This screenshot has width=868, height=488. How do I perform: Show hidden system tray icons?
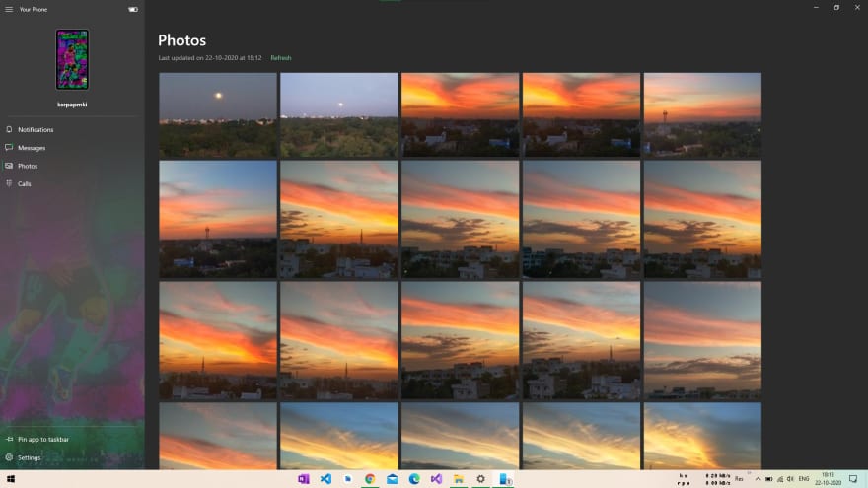pos(758,479)
